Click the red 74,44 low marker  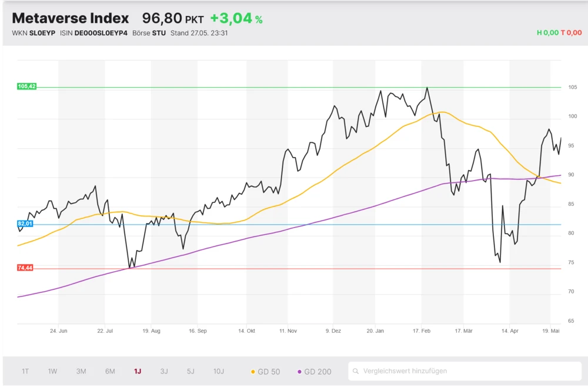coord(26,268)
